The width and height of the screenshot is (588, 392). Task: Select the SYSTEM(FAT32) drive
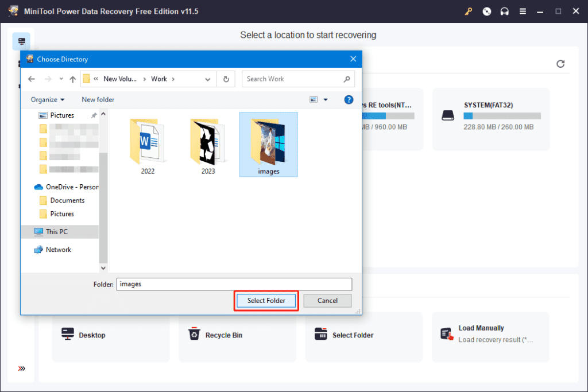tap(491, 119)
